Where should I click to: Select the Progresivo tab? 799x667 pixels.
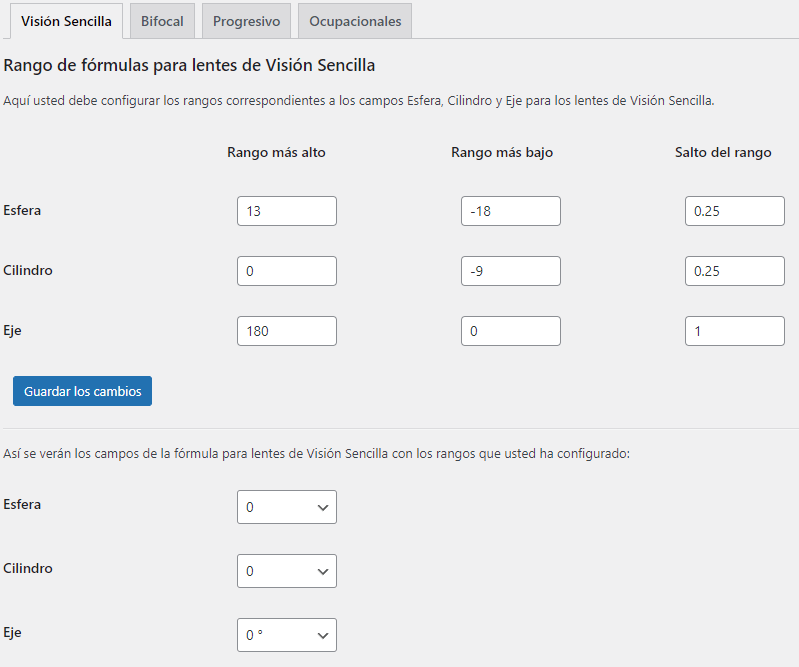click(247, 21)
